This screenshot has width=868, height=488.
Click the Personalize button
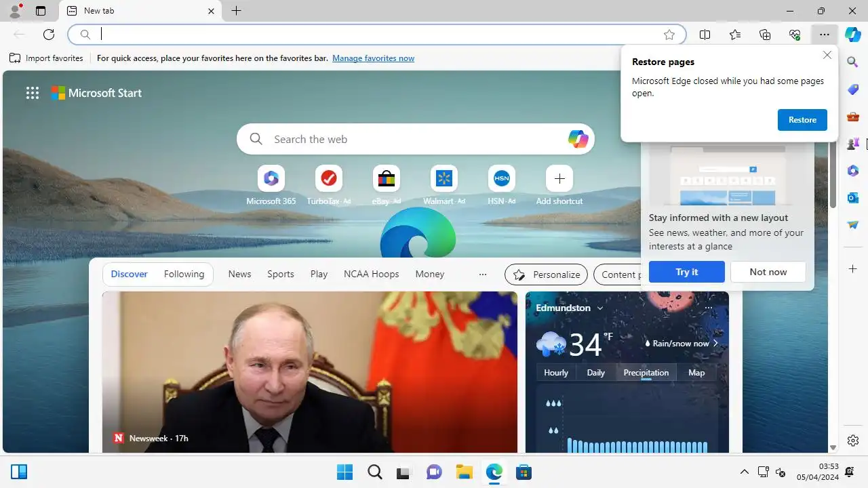pyautogui.click(x=546, y=274)
